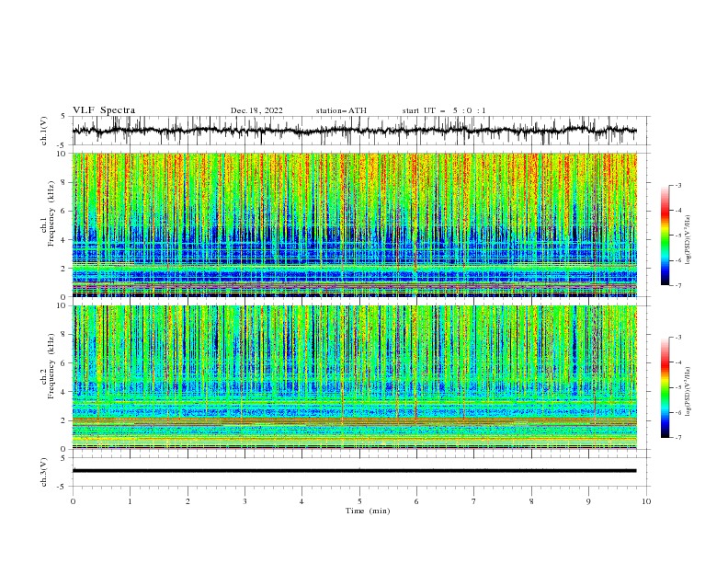Viewport: 728px width, 563px height.
Task: Click the "log(PSD)(V²/Hz)" label beside ch.1 color bar
Action: pos(688,240)
